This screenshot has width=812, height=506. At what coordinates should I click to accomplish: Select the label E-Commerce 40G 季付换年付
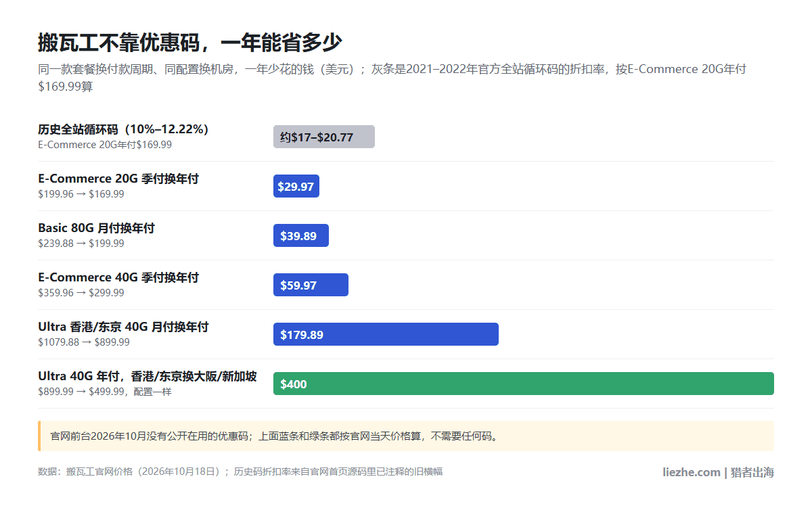pos(118,277)
